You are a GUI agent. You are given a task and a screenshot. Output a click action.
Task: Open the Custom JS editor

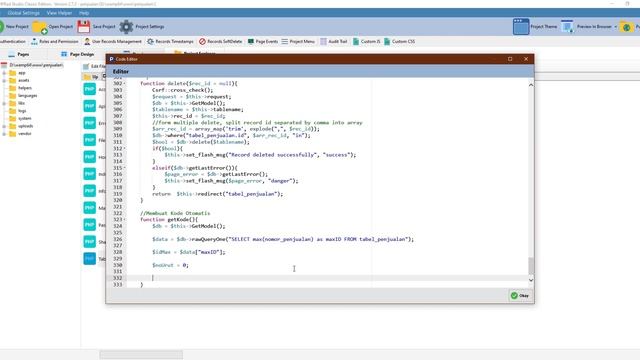pos(366,42)
